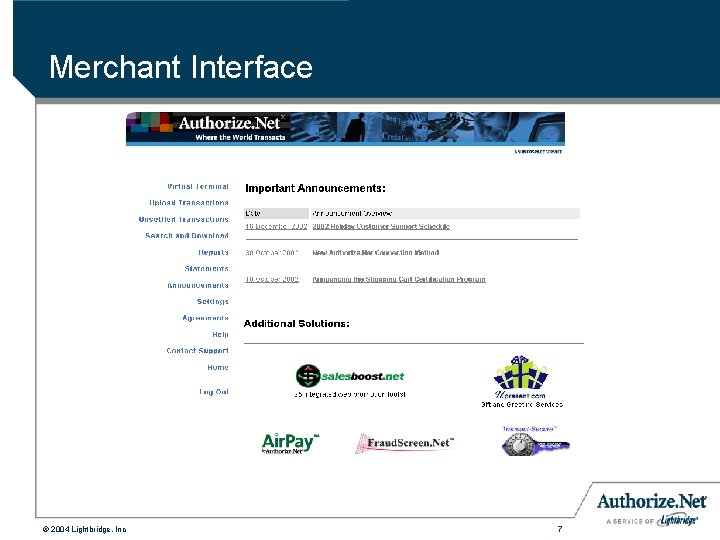
Task: Open Unsettled Transactions page
Action: coord(184,219)
